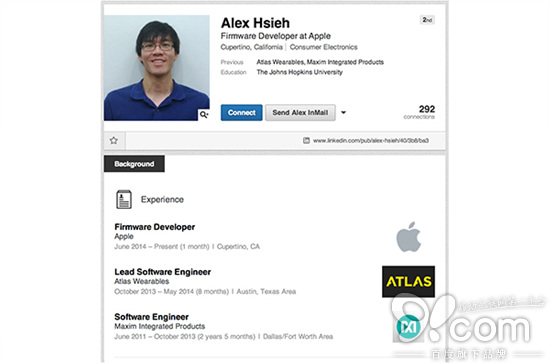Viewport: 550px width, 363px height.
Task: Click Send Alex InMail button
Action: pyautogui.click(x=300, y=113)
